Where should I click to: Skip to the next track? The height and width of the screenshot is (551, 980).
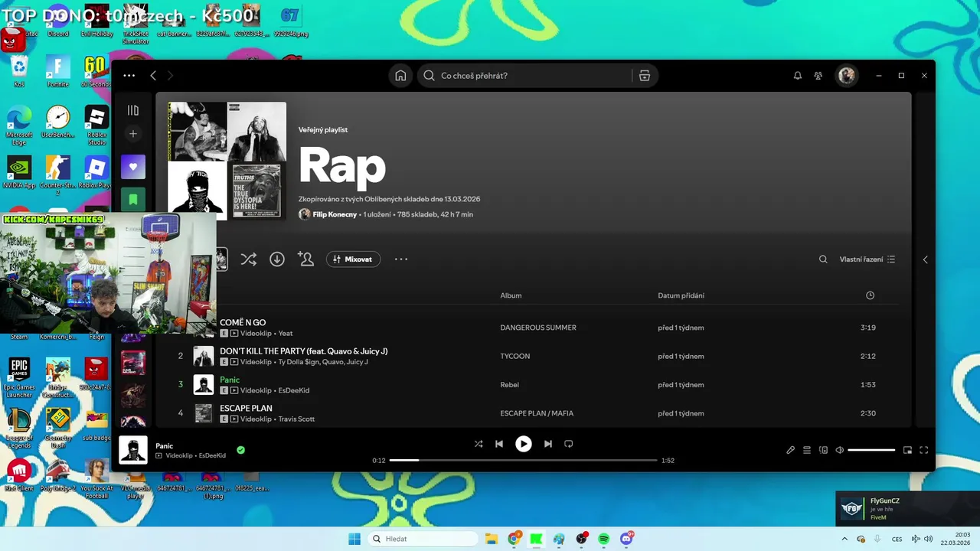point(548,444)
